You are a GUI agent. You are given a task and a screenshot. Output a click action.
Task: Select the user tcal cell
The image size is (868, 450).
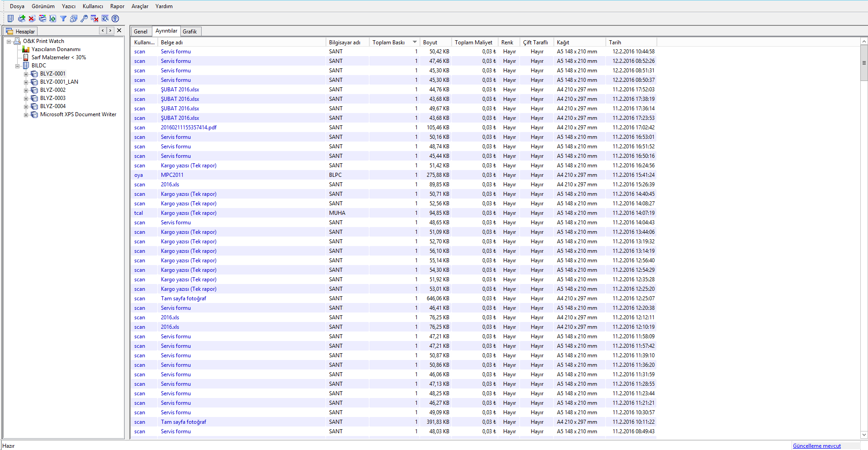(x=138, y=213)
